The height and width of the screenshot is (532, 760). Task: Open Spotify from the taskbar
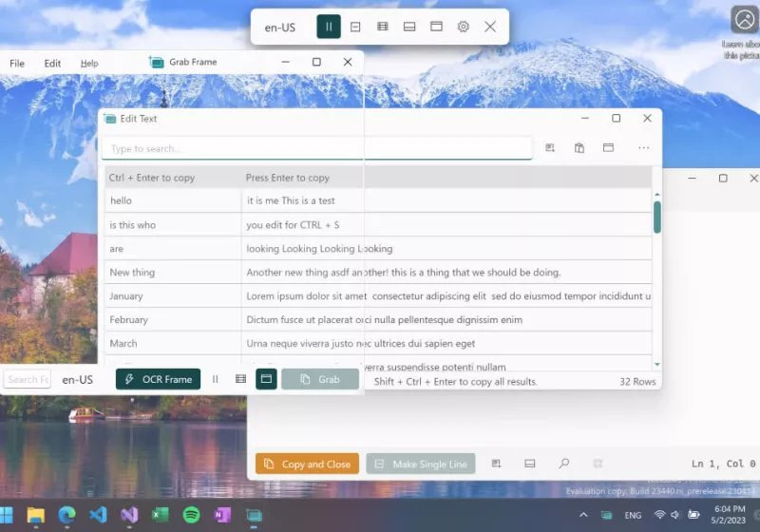click(191, 515)
